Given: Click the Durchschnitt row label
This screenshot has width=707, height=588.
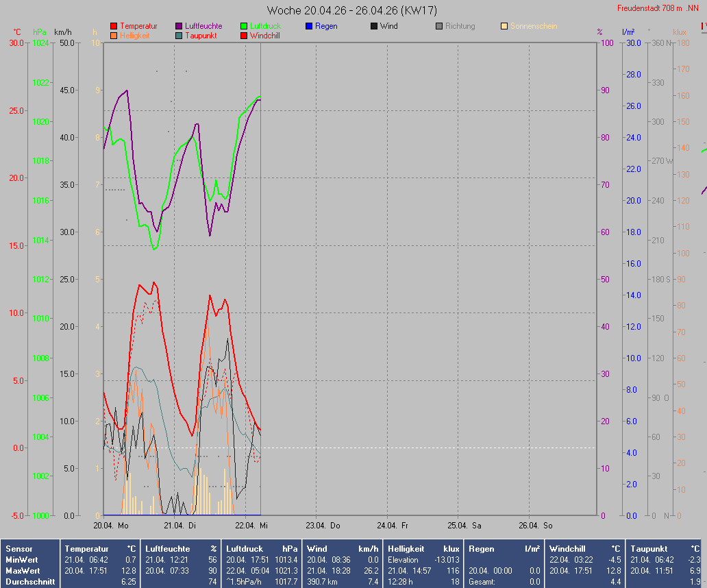Looking at the screenshot, I should point(27,582).
